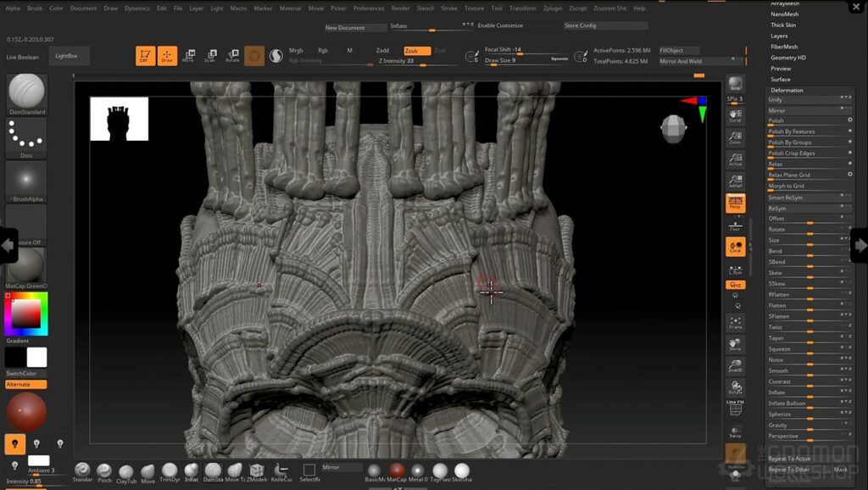The image size is (868, 490).
Task: Select the Draw mode button
Action: (167, 56)
